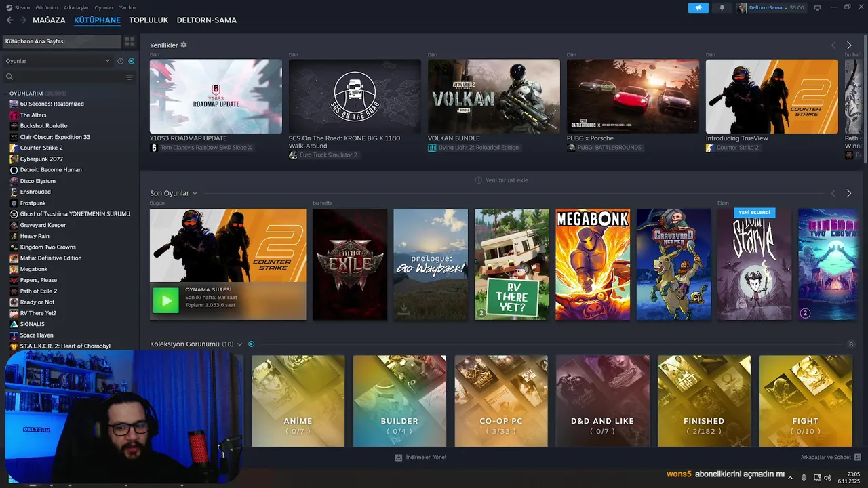The image size is (868, 488).
Task: Click the green Counter-Strike 2 play button
Action: coord(165,300)
